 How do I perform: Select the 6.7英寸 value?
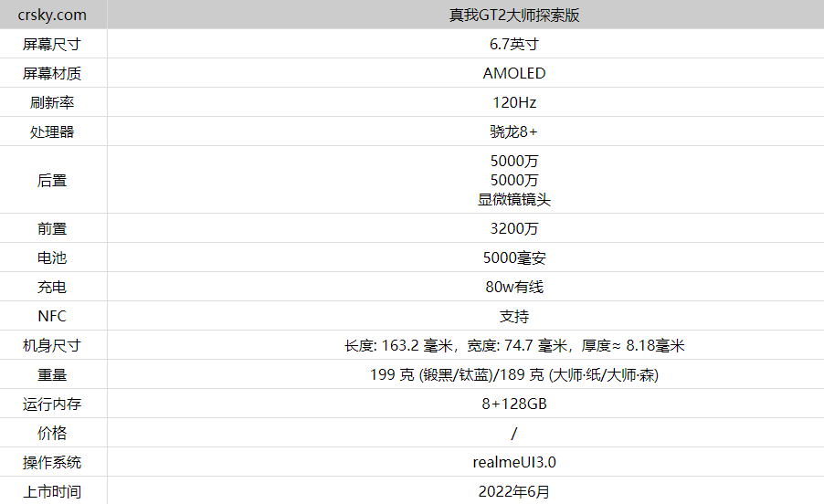tap(514, 44)
